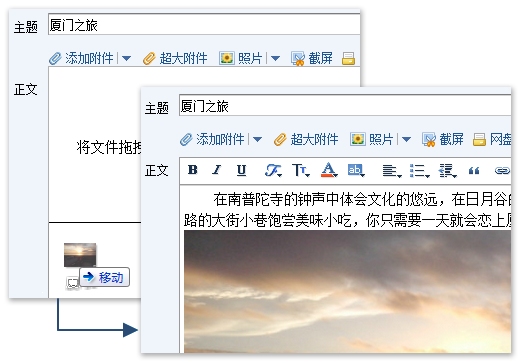524x363 pixels.
Task: Expand the 添加附件 dropdown arrow in back window
Action: tap(126, 58)
